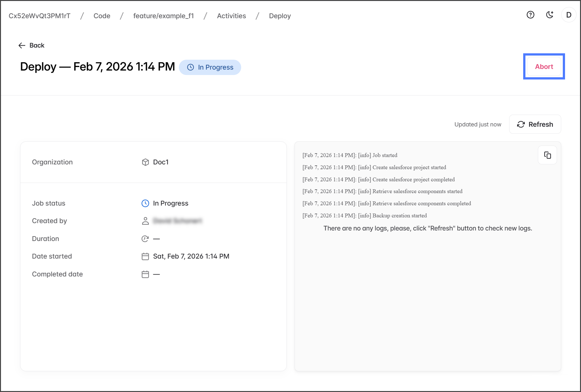Select the "Backup creation started" log line
The image size is (581, 392).
click(x=364, y=215)
